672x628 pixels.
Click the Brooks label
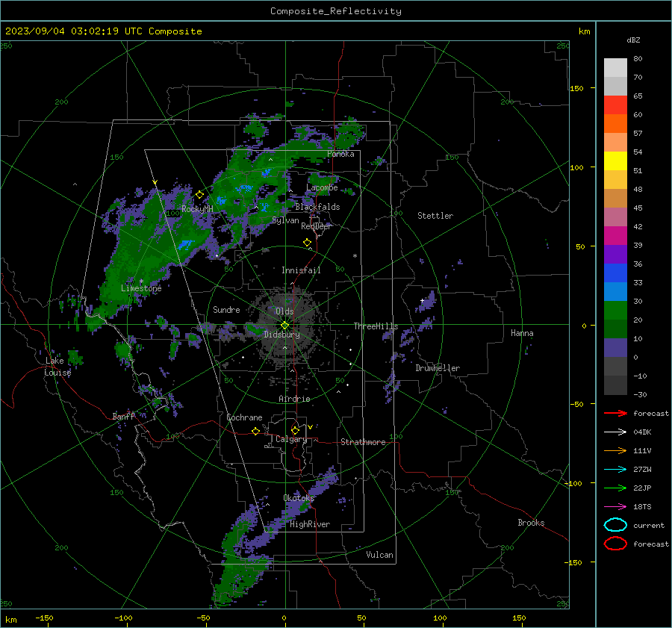pos(531,523)
